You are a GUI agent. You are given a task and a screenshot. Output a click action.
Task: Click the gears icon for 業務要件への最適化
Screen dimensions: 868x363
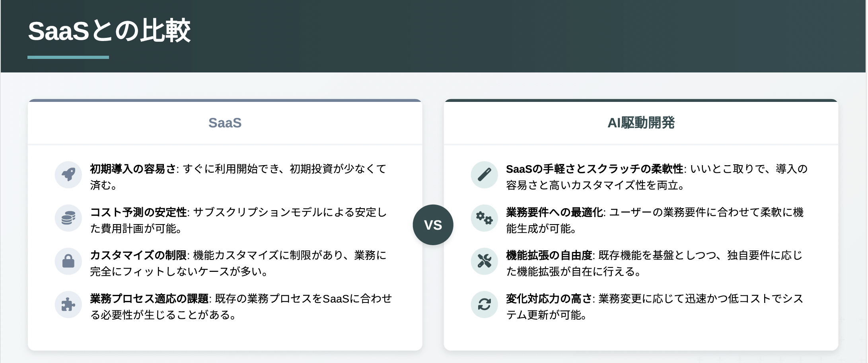485,218
